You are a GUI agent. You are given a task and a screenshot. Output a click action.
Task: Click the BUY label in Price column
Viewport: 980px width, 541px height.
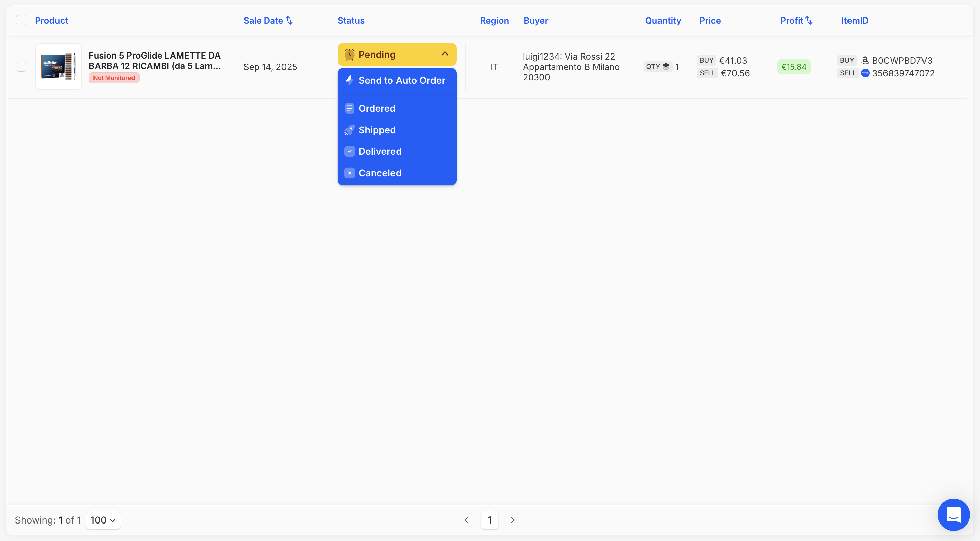pos(706,60)
